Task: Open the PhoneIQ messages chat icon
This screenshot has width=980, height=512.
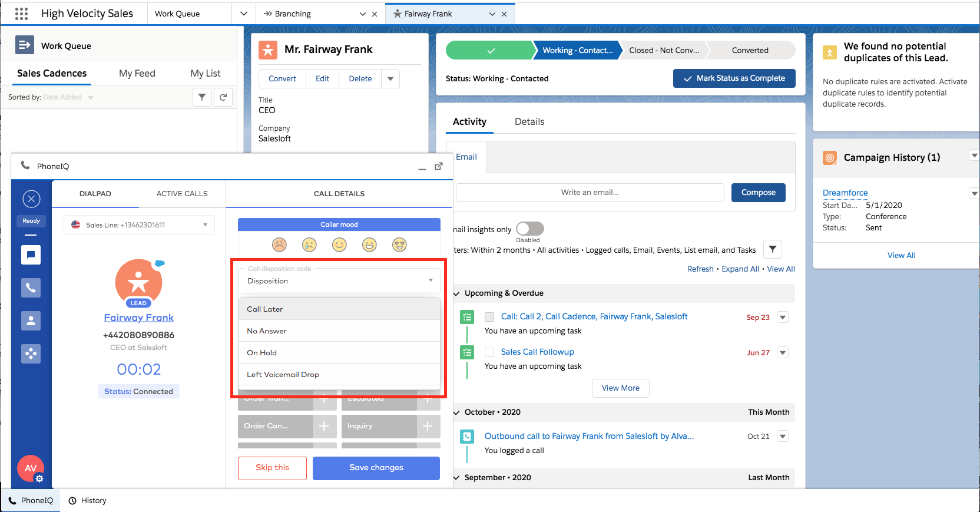Action: tap(31, 255)
